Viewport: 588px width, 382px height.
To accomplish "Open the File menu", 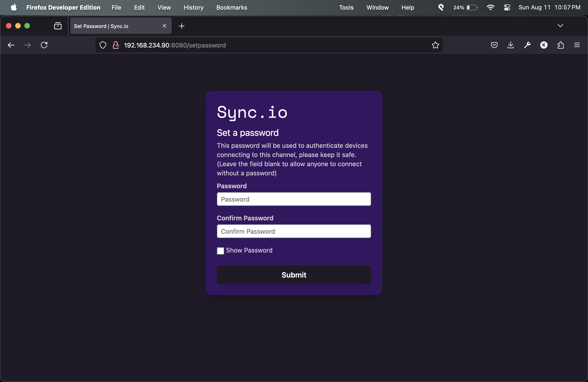I will tap(116, 7).
